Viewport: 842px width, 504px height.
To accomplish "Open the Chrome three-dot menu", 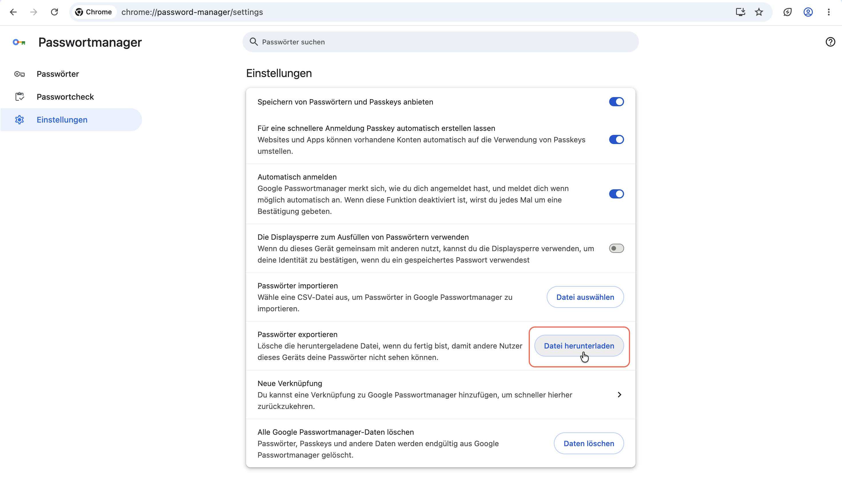I will [829, 12].
